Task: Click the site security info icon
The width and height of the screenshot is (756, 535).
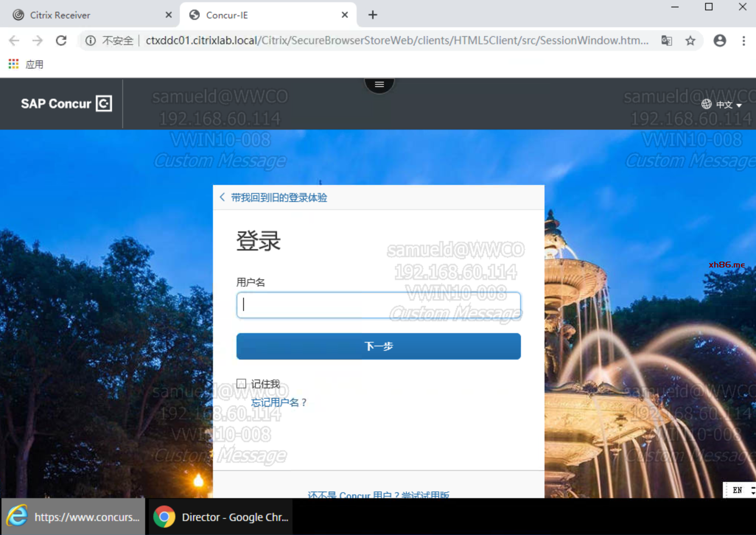Action: point(91,40)
